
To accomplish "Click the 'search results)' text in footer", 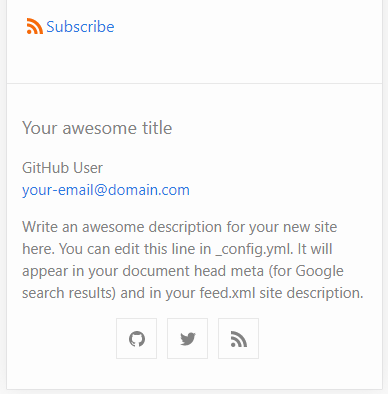I will (x=69, y=293).
